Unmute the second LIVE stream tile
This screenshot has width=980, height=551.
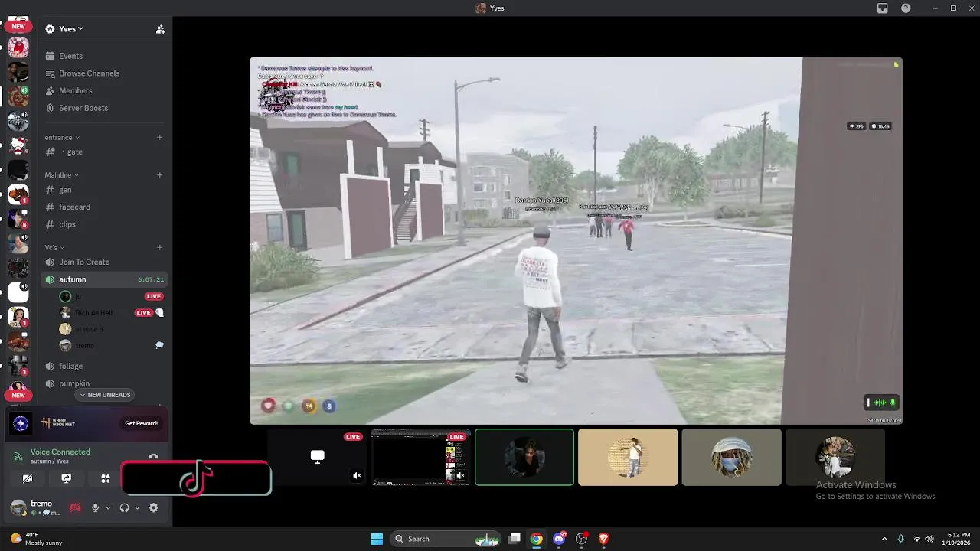460,476
